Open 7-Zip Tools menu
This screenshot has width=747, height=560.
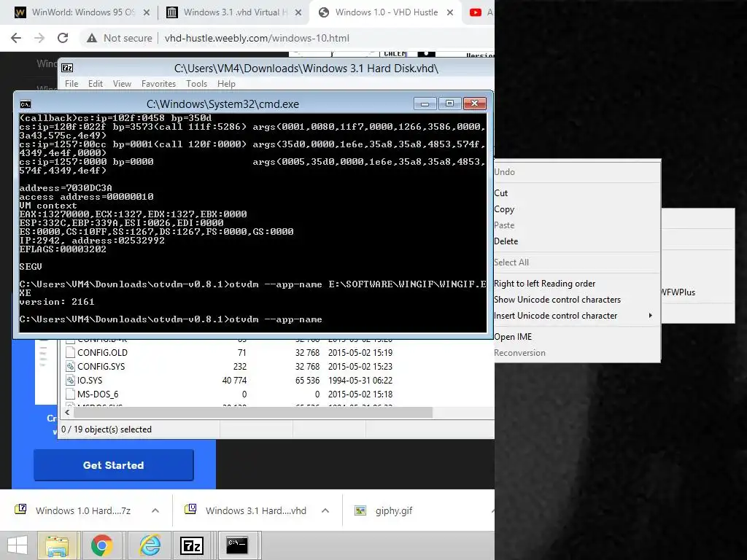196,84
